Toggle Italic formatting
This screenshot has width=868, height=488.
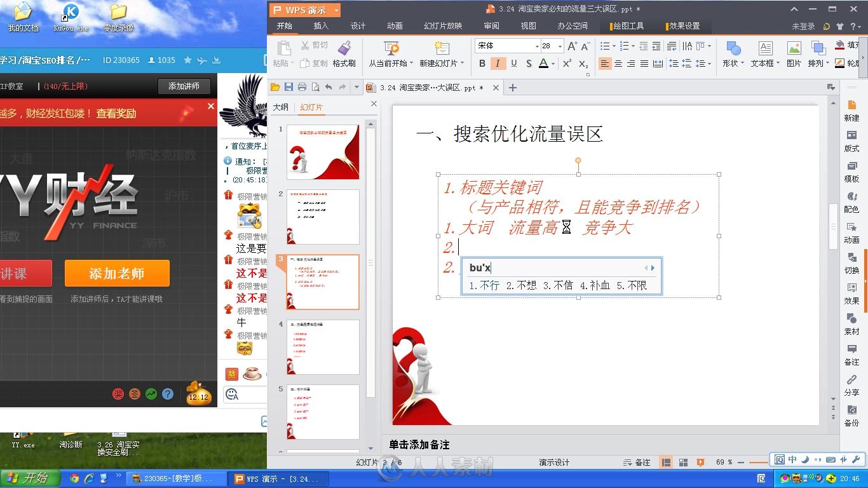[x=498, y=63]
